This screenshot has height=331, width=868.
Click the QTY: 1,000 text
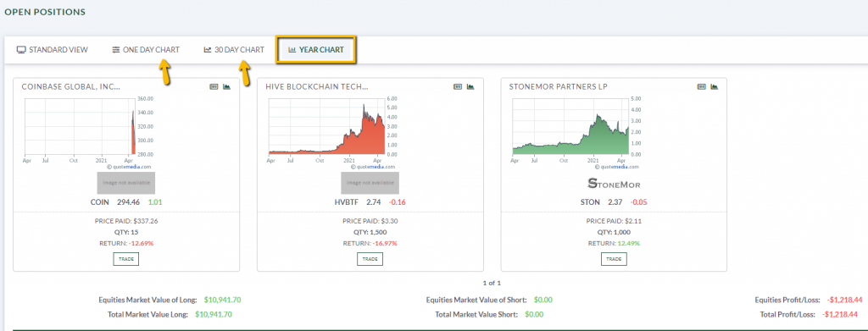click(614, 232)
